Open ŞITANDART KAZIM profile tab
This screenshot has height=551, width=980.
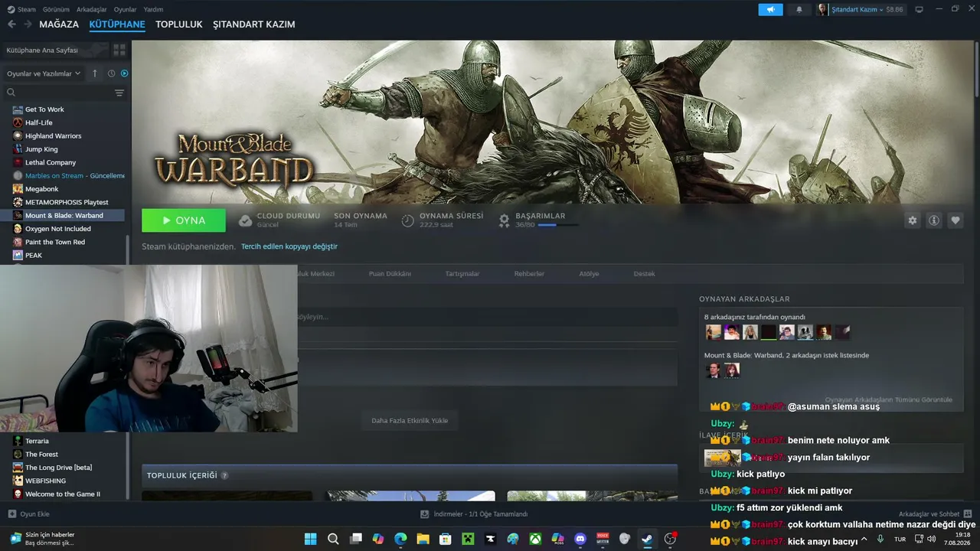[x=254, y=24]
